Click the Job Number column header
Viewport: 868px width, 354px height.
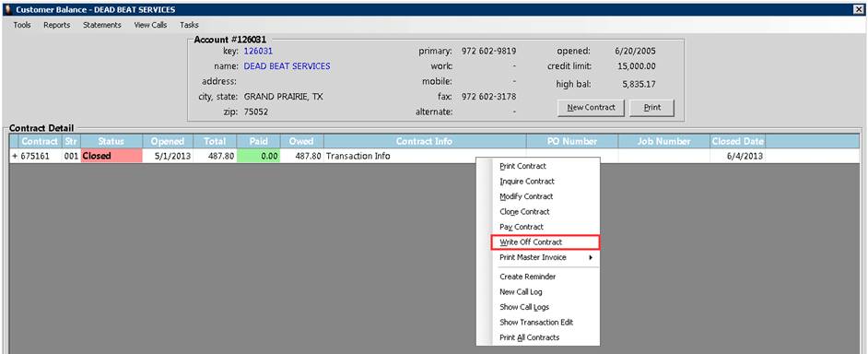[x=663, y=141]
